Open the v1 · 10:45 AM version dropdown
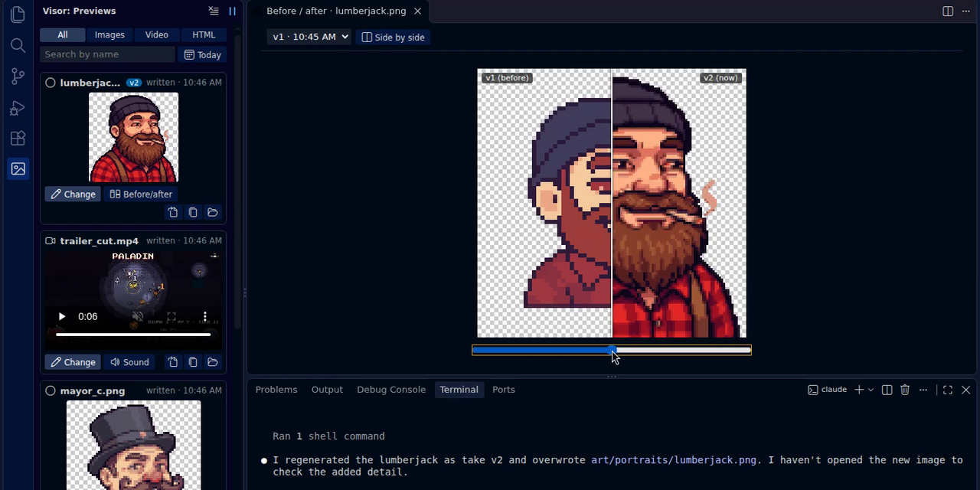This screenshot has height=490, width=980. click(x=309, y=37)
